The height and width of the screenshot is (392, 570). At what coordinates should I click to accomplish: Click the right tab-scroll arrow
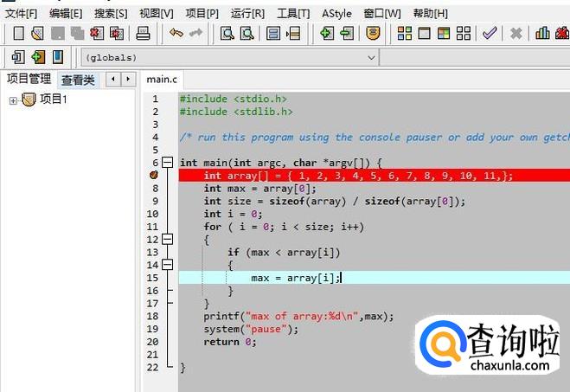tap(128, 79)
